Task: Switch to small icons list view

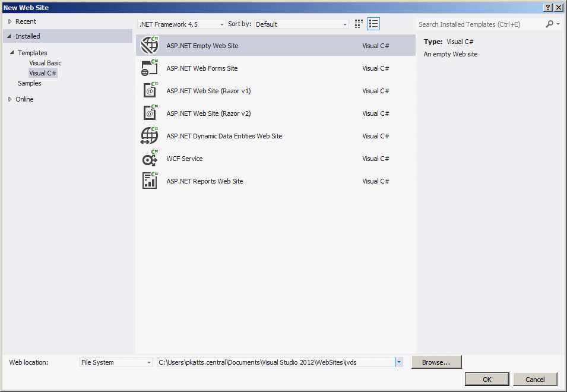Action: [x=373, y=24]
